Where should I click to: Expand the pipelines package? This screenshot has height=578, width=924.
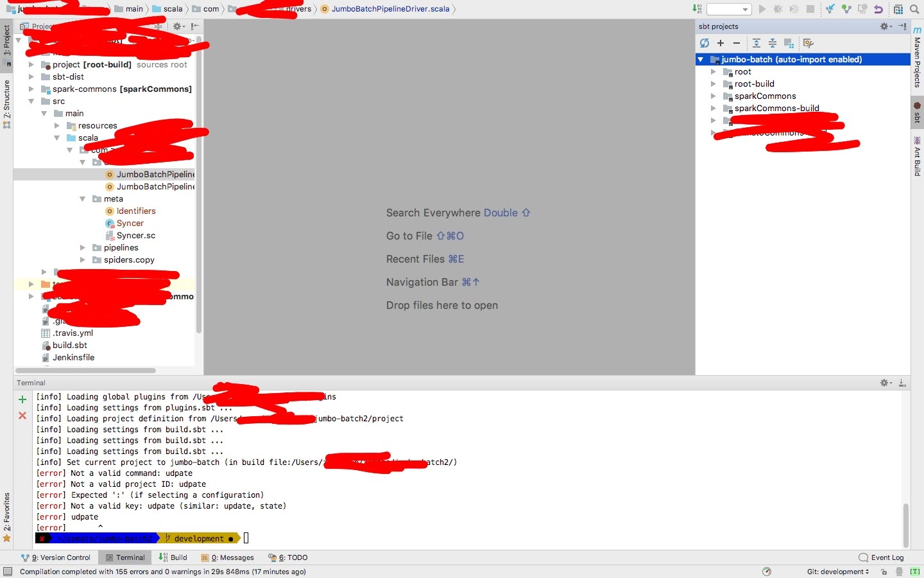tap(82, 248)
